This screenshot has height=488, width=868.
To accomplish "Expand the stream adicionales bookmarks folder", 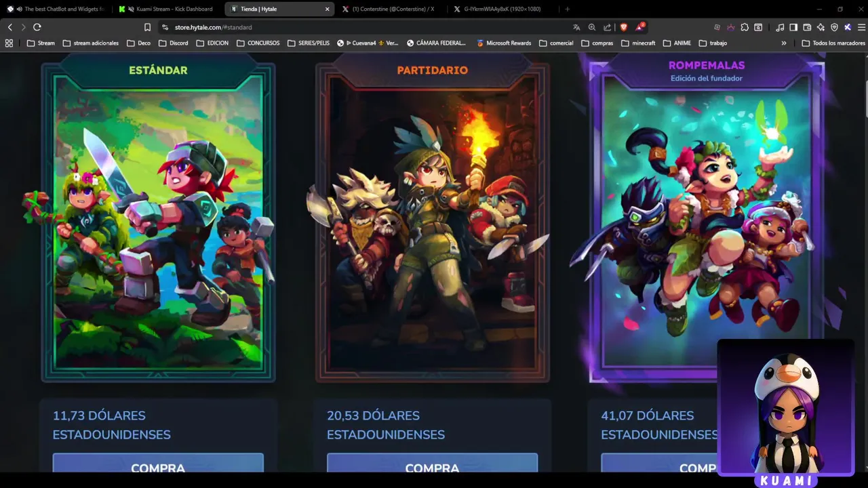I will click(x=90, y=43).
